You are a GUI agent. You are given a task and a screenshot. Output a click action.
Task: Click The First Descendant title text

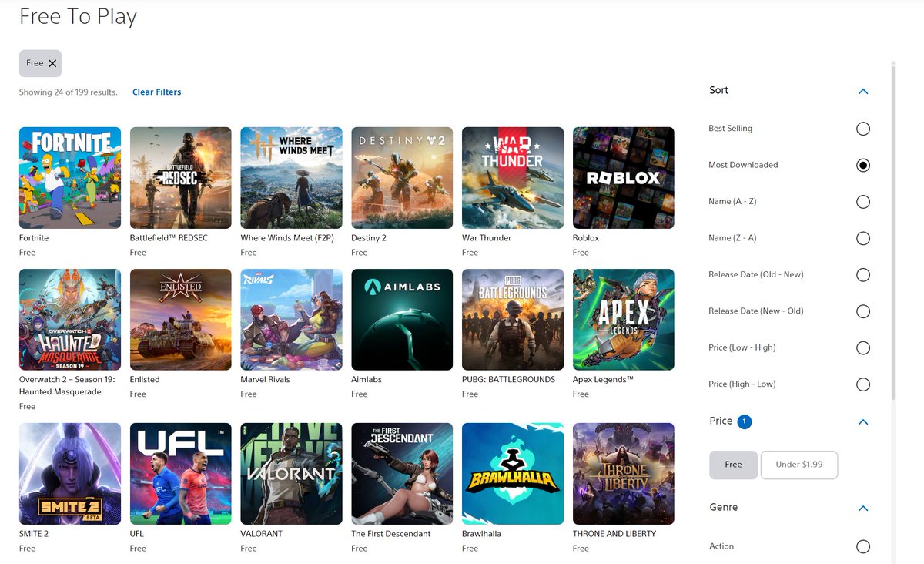(x=391, y=534)
